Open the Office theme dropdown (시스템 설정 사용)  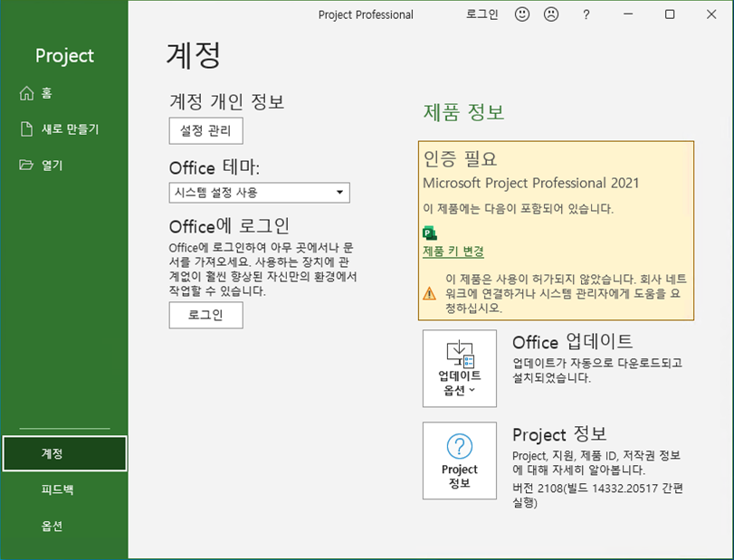pos(260,193)
